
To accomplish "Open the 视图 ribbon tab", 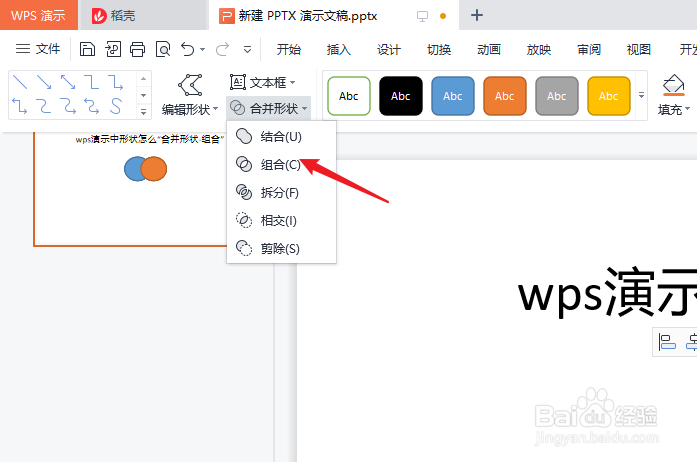I will click(639, 49).
